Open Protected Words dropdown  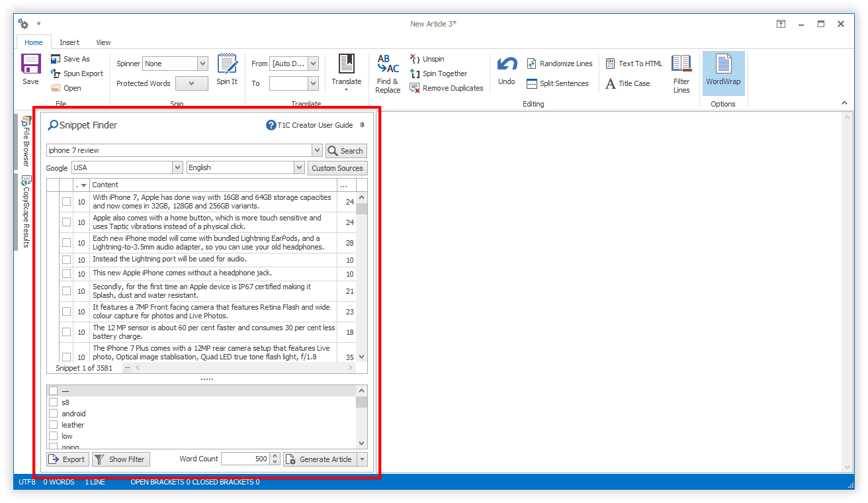click(192, 83)
